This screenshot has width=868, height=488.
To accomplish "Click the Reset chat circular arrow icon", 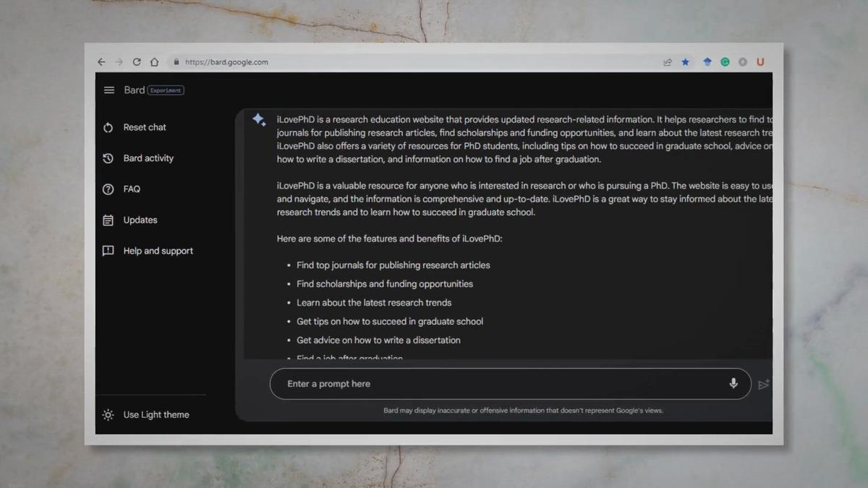I will coord(108,127).
